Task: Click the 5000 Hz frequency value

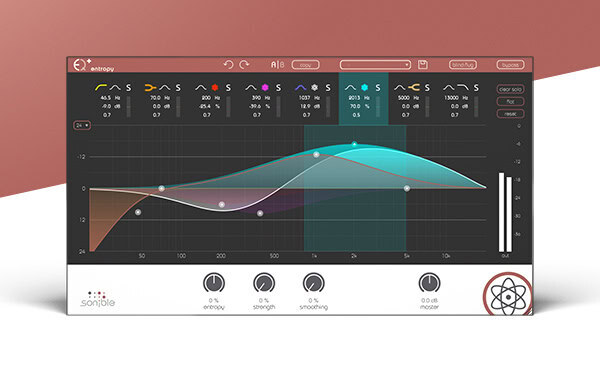Action: point(404,98)
